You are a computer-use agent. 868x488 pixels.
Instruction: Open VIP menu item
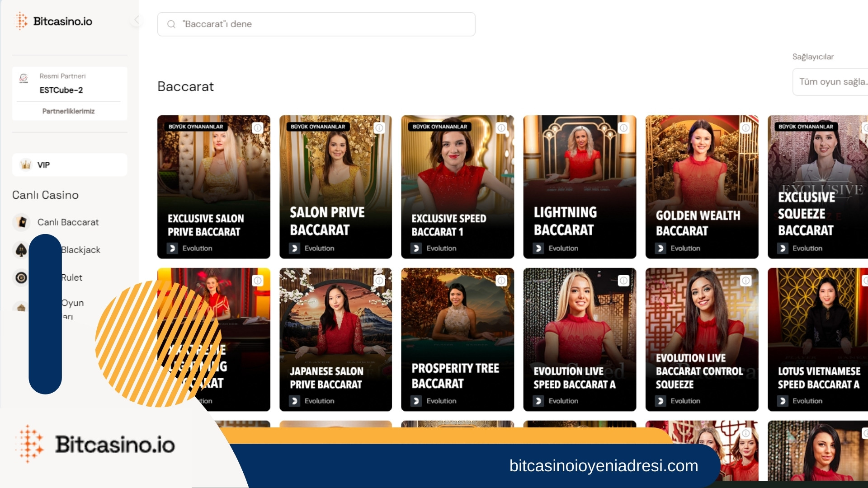[x=70, y=164]
